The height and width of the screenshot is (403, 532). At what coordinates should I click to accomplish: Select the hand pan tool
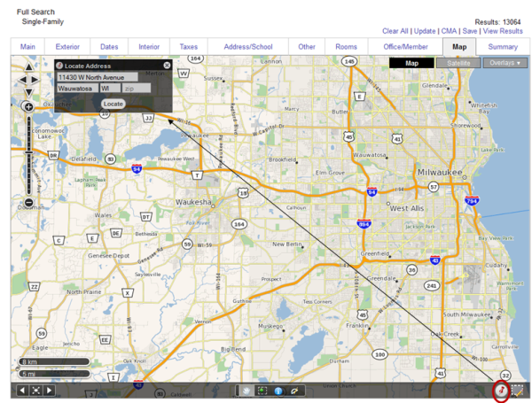(x=246, y=391)
